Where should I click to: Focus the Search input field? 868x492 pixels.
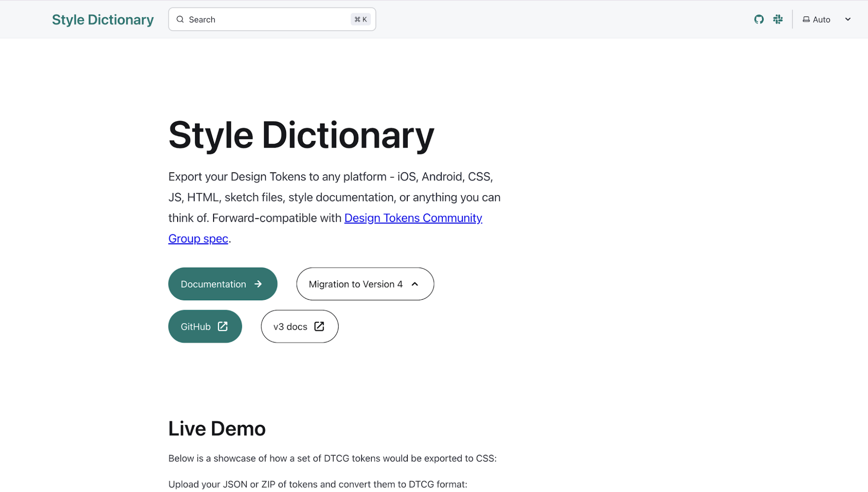point(272,20)
